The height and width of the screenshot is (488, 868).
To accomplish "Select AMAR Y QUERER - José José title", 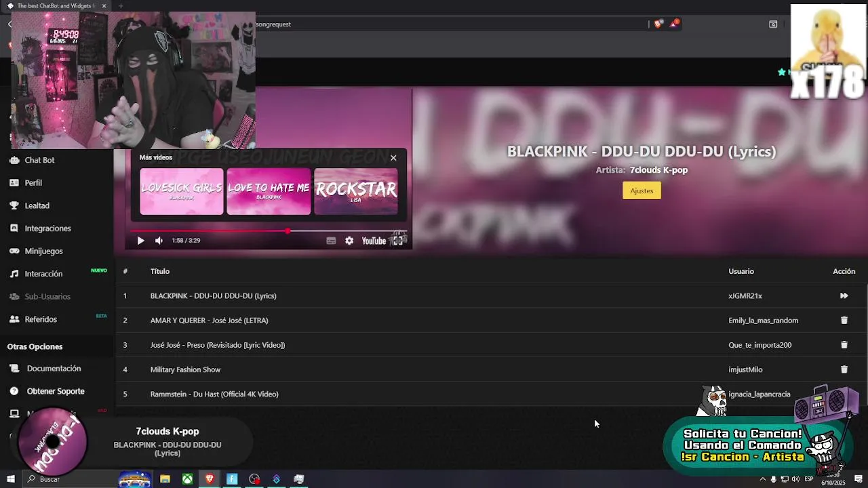I will point(209,320).
